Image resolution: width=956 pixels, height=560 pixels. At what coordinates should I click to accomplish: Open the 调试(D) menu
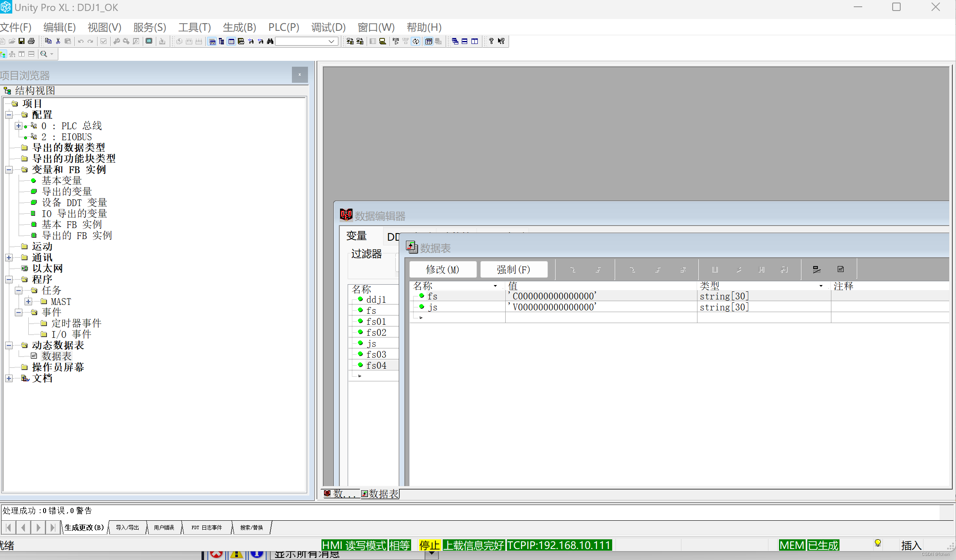328,27
